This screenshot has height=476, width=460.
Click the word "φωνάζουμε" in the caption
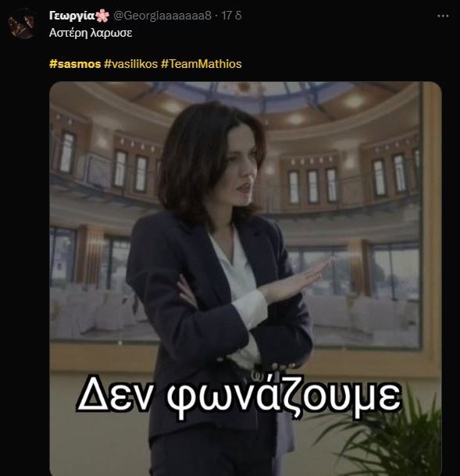[285, 396]
